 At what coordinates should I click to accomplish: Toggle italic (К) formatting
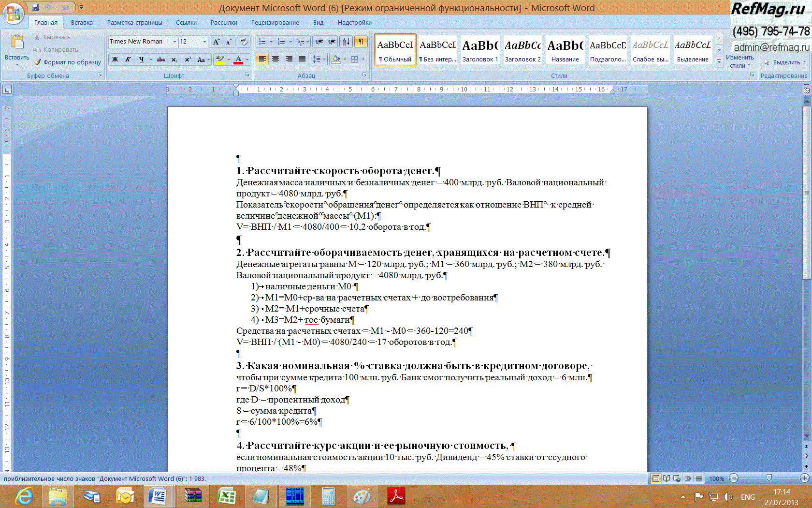(128, 60)
